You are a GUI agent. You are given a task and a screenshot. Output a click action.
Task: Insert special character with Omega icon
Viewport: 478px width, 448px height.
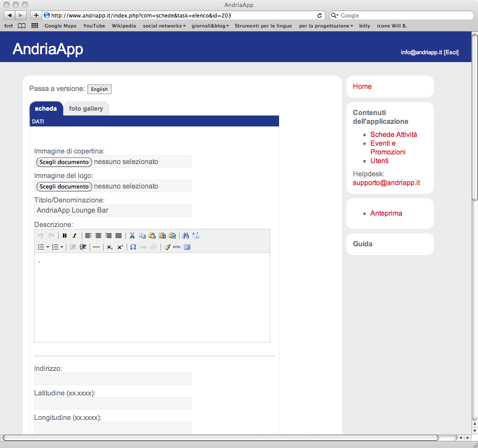coord(133,247)
